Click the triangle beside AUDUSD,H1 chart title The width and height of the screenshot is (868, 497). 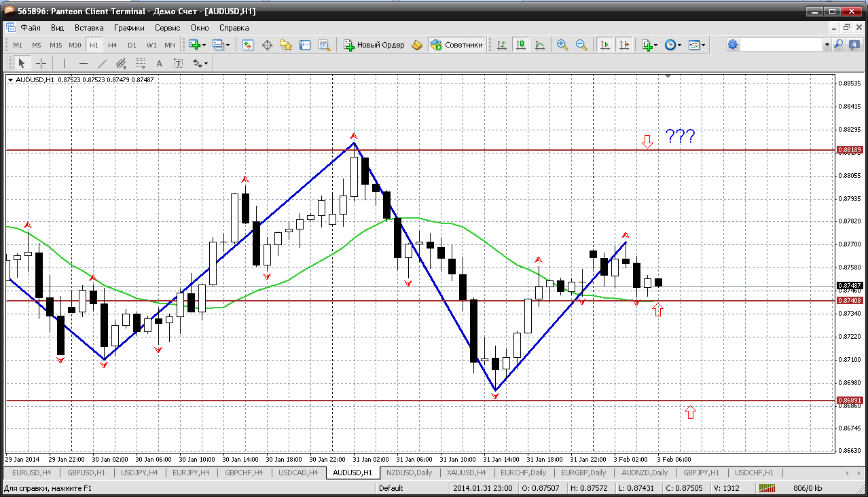click(10, 80)
